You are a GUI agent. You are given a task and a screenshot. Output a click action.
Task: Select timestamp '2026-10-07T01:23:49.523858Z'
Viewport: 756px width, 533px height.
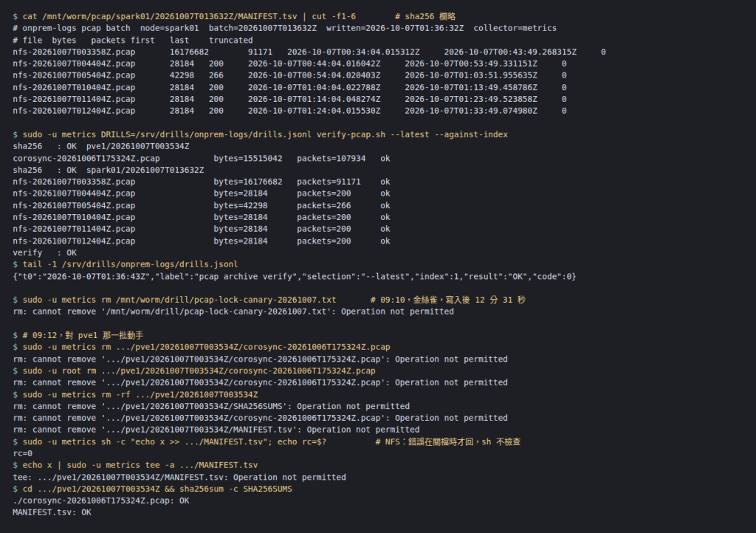pos(471,99)
